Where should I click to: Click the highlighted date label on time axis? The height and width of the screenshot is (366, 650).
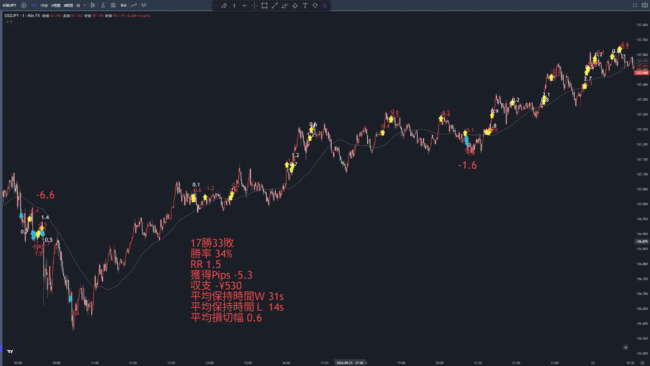(x=351, y=363)
